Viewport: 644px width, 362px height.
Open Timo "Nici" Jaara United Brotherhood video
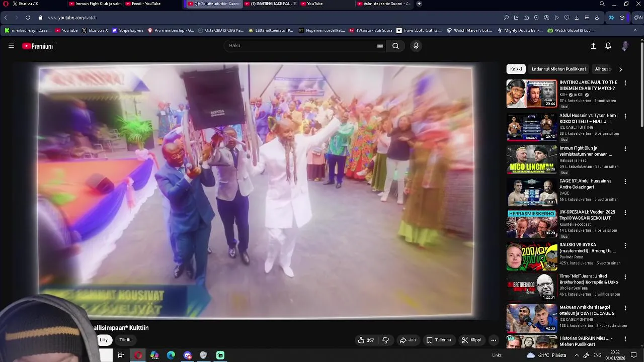[x=589, y=279]
